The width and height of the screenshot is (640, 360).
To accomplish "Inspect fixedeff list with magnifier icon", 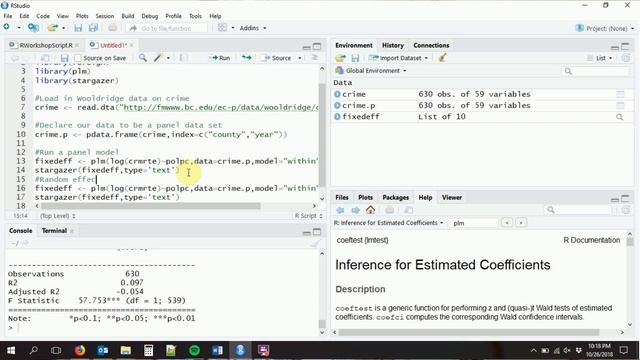I will point(620,117).
